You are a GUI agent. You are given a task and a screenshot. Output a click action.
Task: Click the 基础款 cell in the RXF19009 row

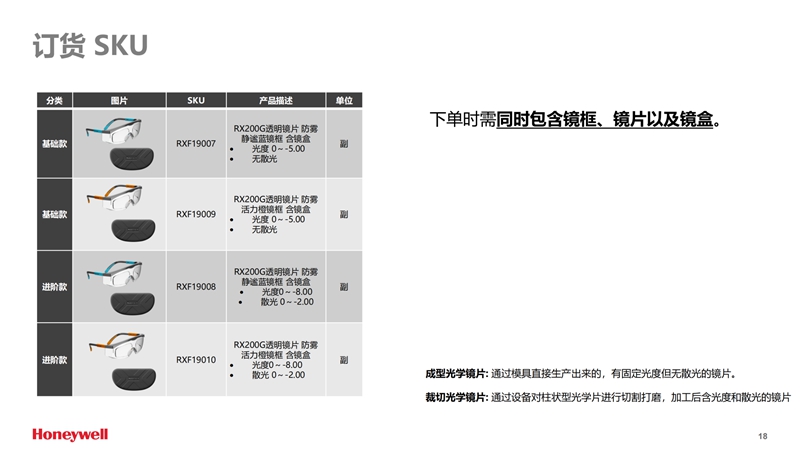pyautogui.click(x=55, y=214)
